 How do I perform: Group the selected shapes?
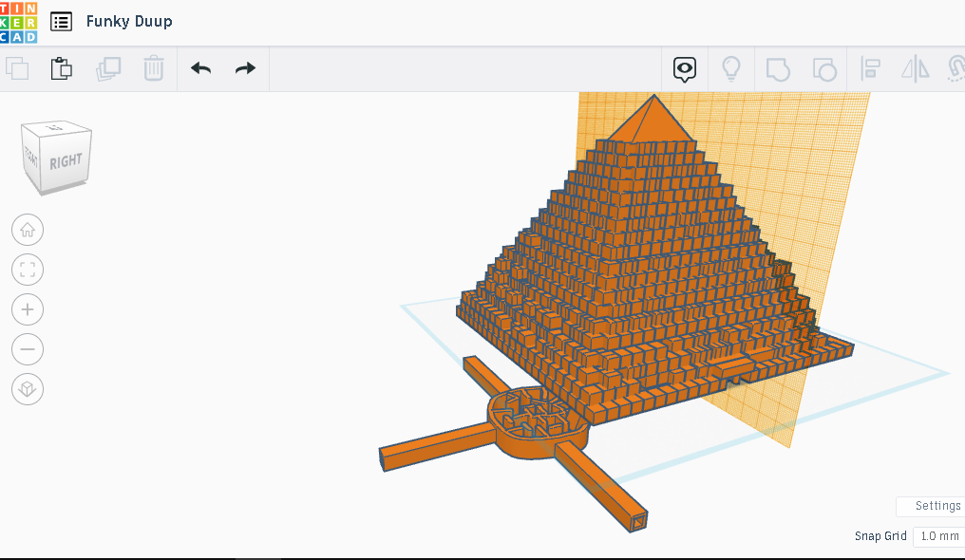(x=778, y=68)
